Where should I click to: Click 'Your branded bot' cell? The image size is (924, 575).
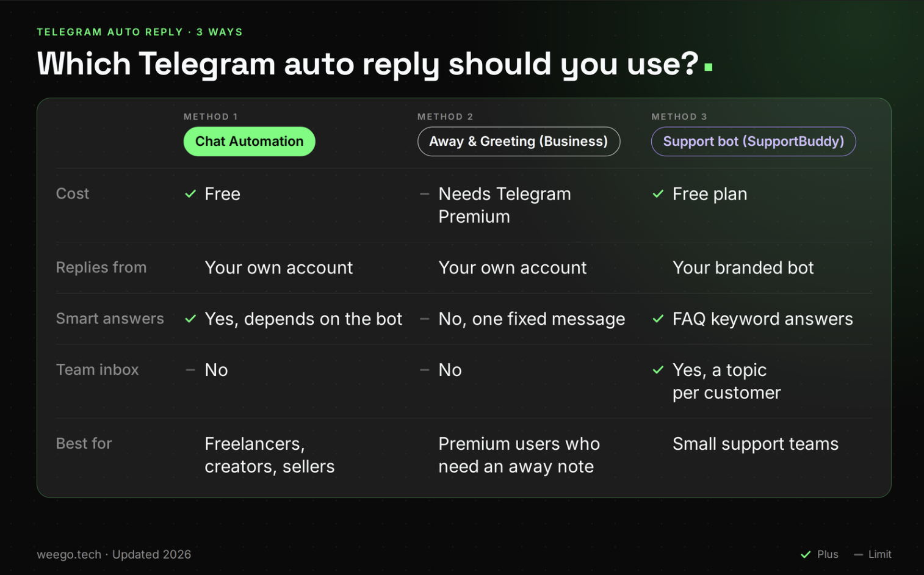[743, 267]
